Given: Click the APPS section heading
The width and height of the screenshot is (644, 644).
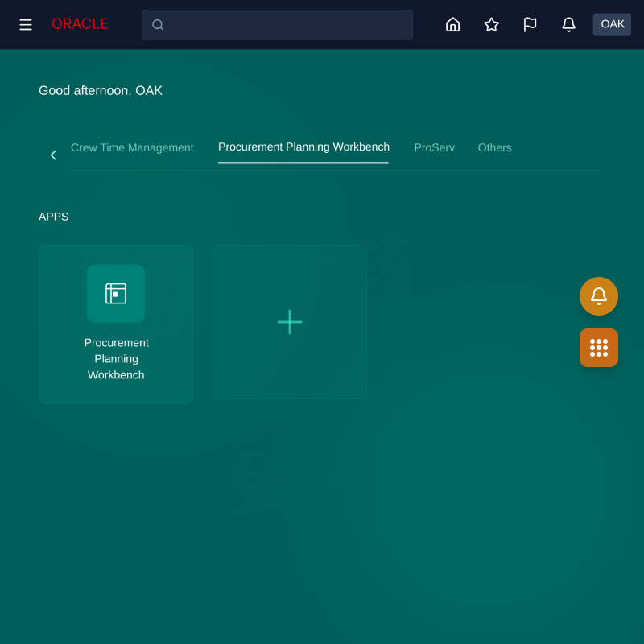Looking at the screenshot, I should (x=54, y=217).
